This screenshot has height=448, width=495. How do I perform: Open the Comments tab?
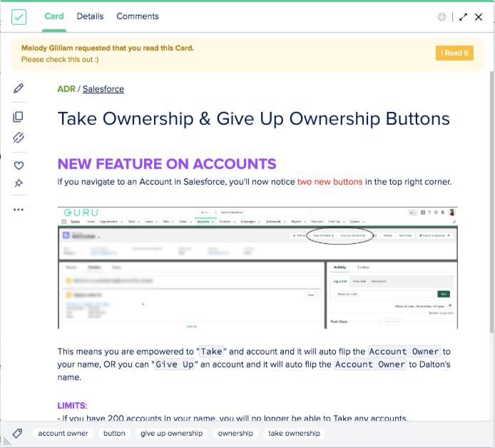[x=138, y=16]
